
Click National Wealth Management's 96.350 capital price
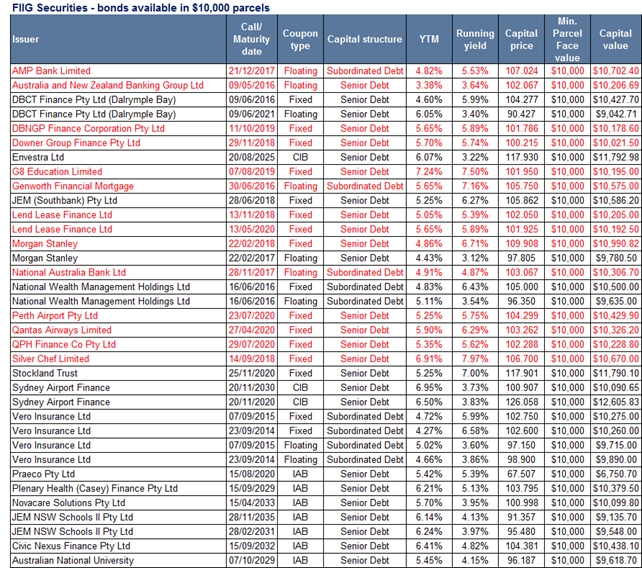(521, 301)
